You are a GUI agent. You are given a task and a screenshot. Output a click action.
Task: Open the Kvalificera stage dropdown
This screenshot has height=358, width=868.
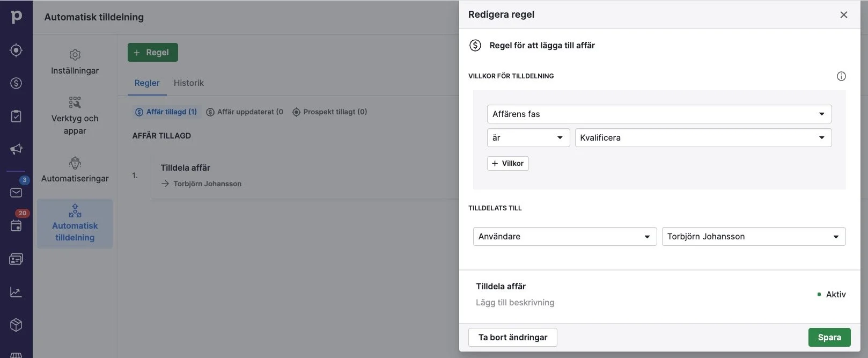tap(703, 137)
